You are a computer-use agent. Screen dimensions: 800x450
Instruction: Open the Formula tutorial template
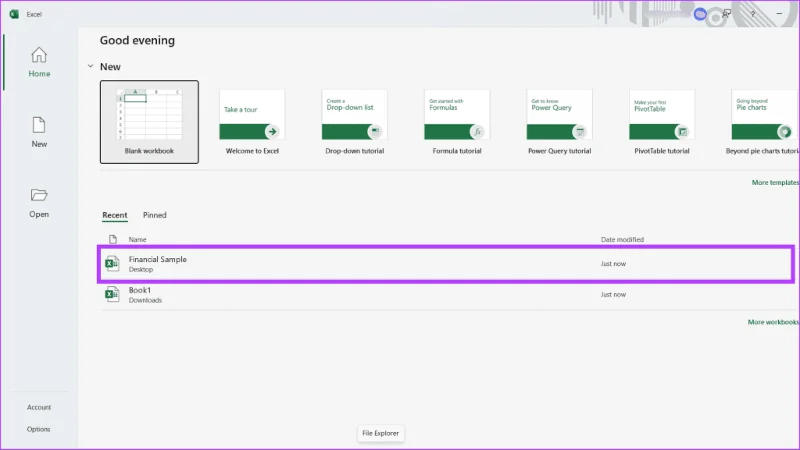pos(457,122)
